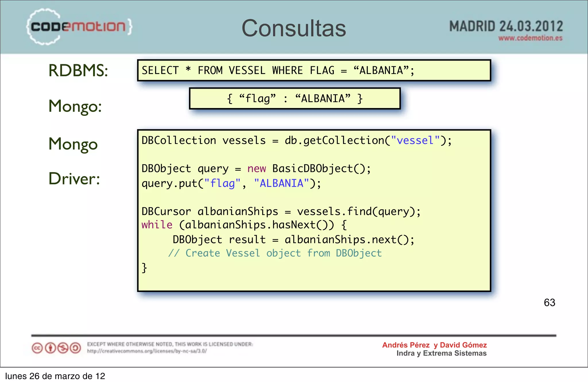Viewport: 588px width, 382px height.
Task: Click the Driver: label
Action: point(74,179)
